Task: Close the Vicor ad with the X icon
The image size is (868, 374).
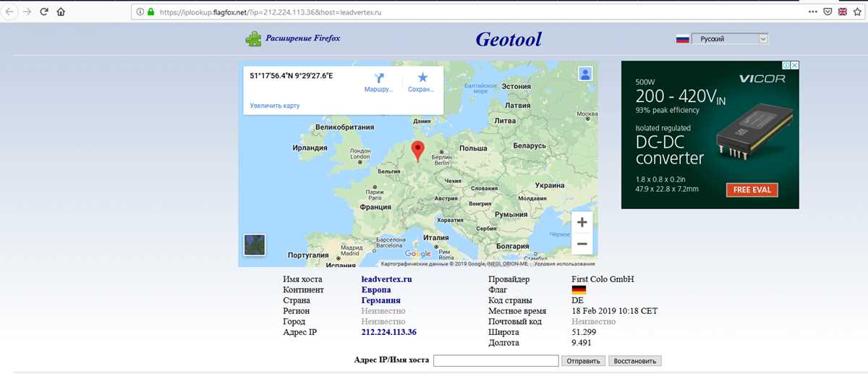Action: click(x=794, y=65)
